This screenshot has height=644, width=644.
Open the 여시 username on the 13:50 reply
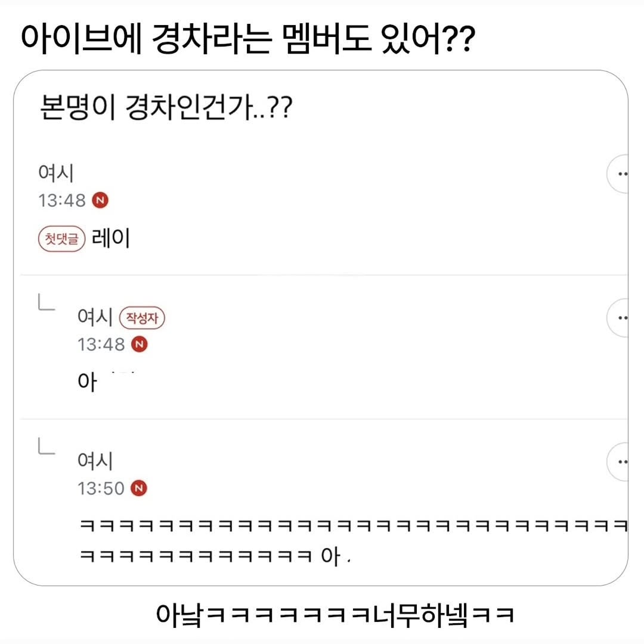pyautogui.click(x=95, y=462)
